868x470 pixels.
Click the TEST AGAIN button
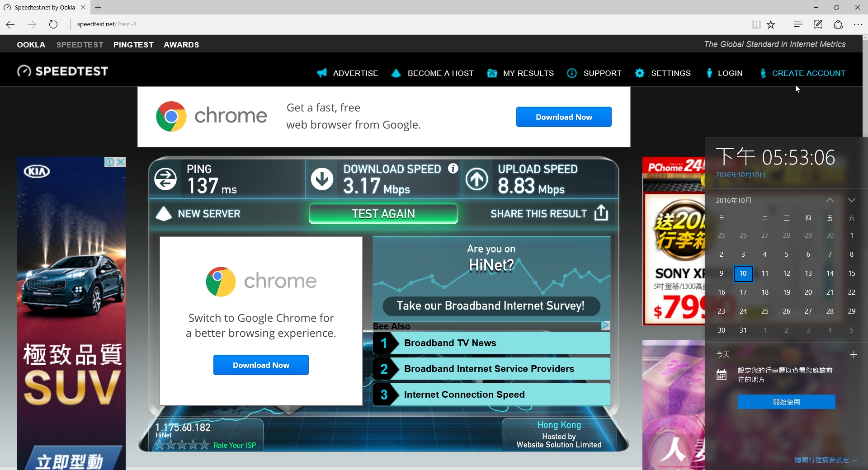pos(383,214)
